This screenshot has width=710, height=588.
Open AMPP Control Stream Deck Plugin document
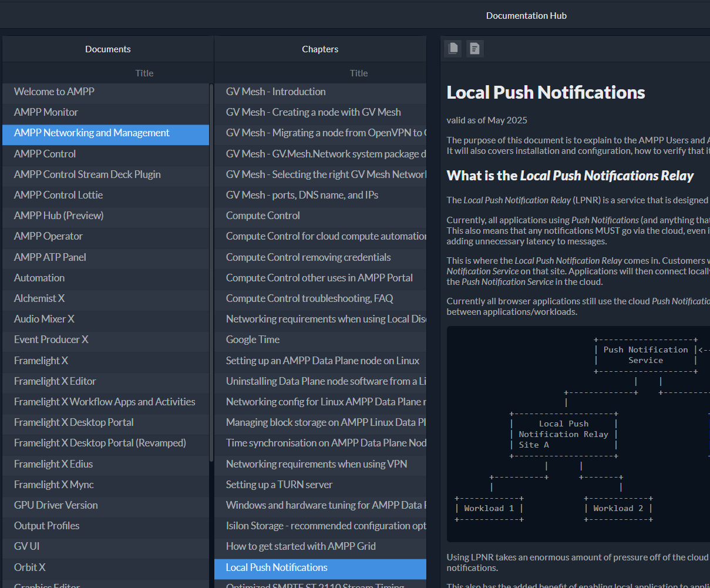point(87,174)
